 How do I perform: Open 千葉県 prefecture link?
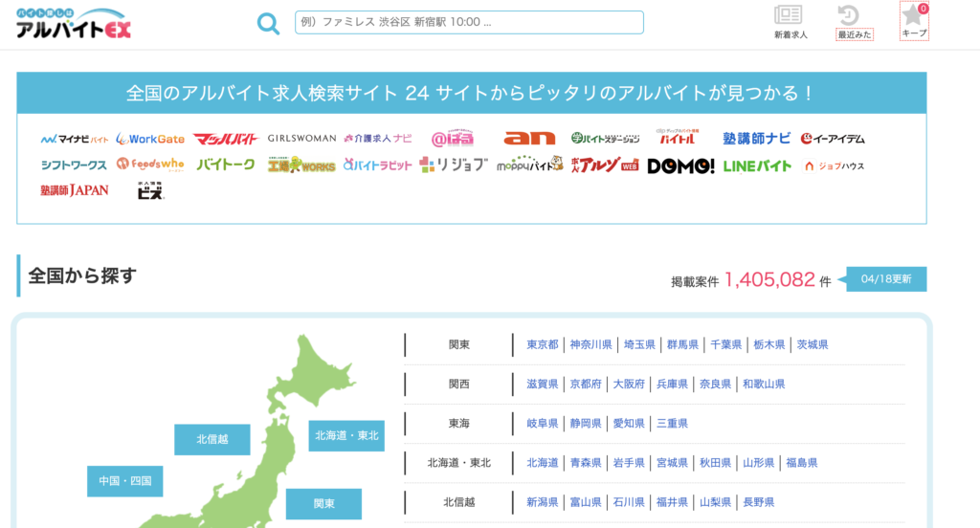725,345
